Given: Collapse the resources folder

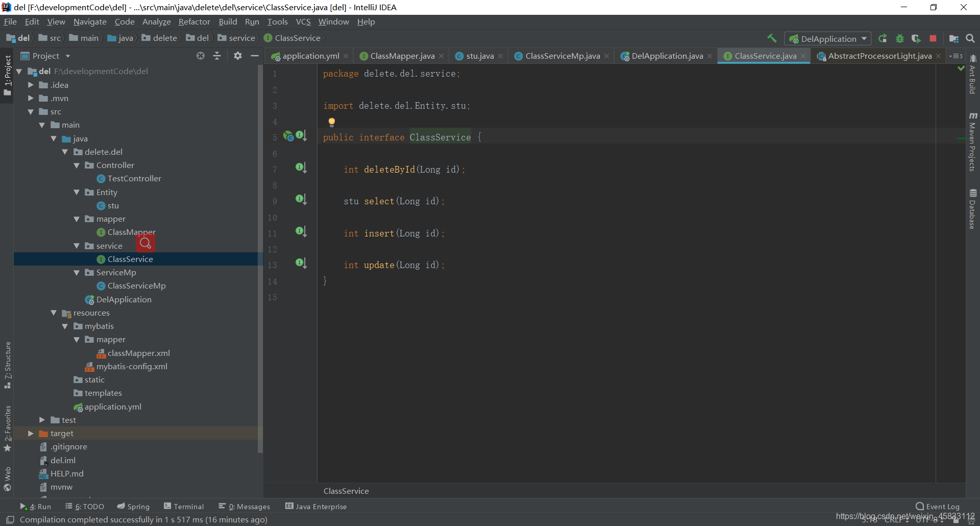Looking at the screenshot, I should tap(54, 313).
